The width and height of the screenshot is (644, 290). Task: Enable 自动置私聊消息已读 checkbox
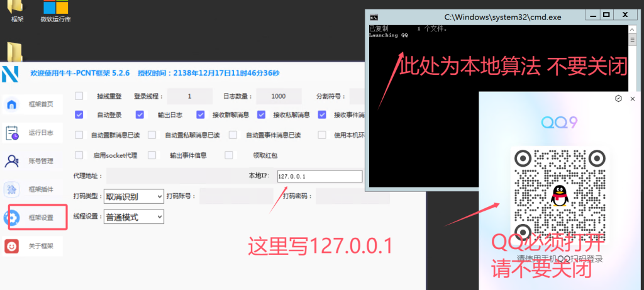[x=152, y=135]
